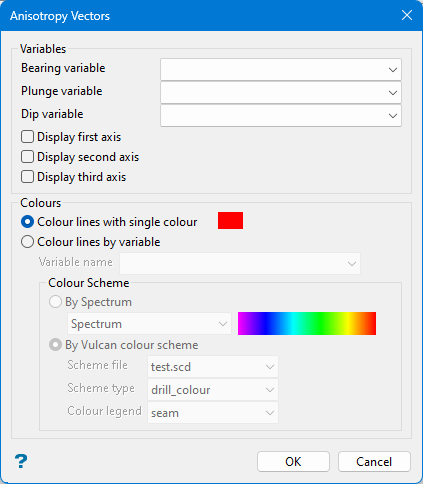
Task: Check Display third axis option
Action: coord(27,177)
